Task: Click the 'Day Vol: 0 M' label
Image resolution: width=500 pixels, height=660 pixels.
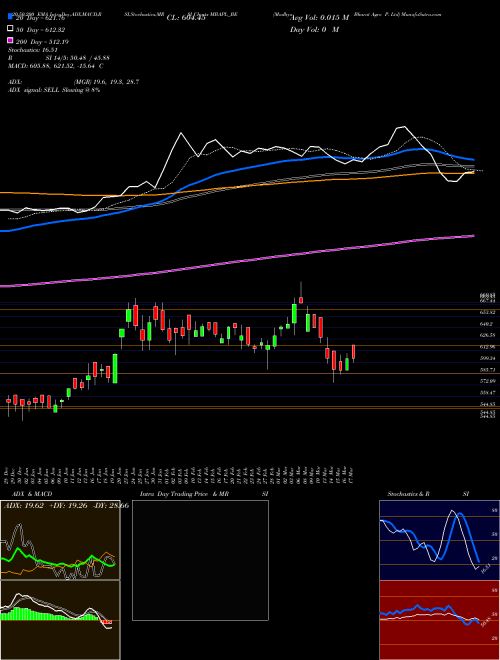Action: coord(314,29)
